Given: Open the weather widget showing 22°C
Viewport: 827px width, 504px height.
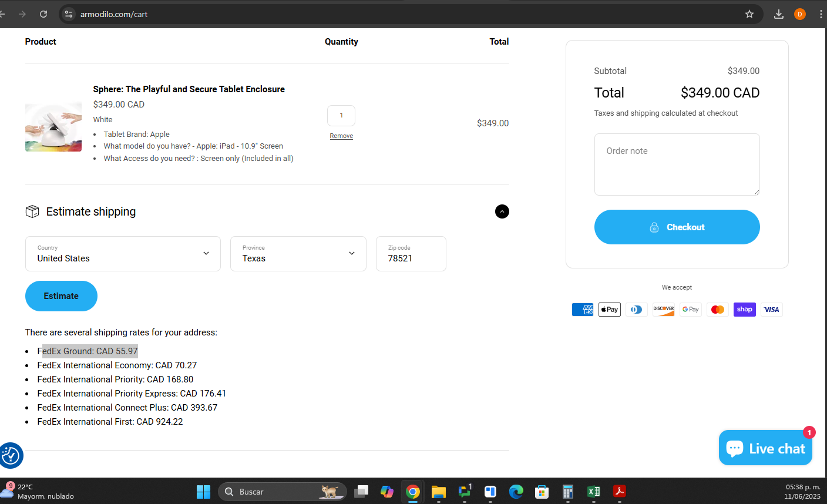Looking at the screenshot, I should 38,492.
